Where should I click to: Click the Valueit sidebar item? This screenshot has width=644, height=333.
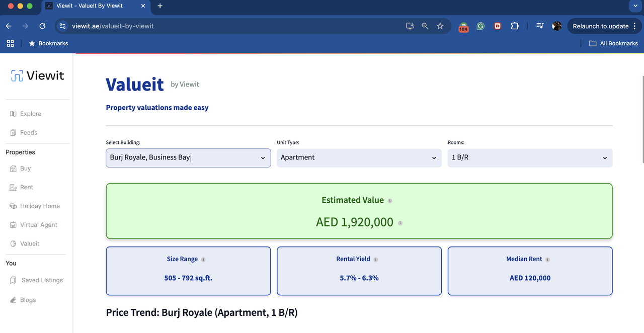point(29,244)
